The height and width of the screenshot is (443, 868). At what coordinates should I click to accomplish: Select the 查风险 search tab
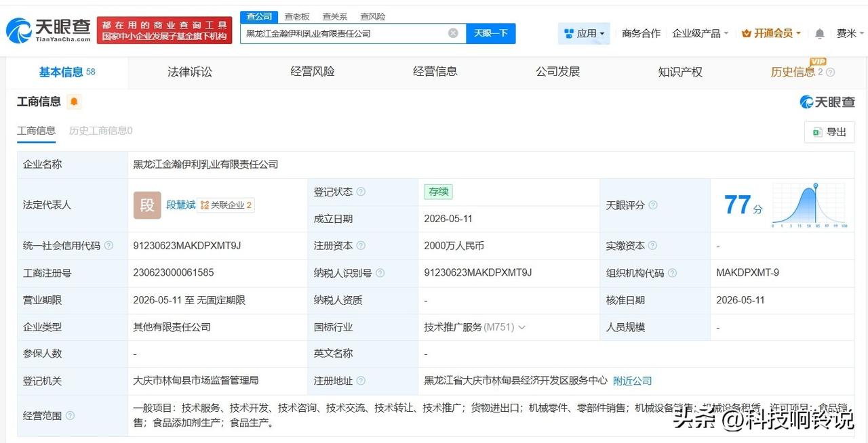[373, 16]
